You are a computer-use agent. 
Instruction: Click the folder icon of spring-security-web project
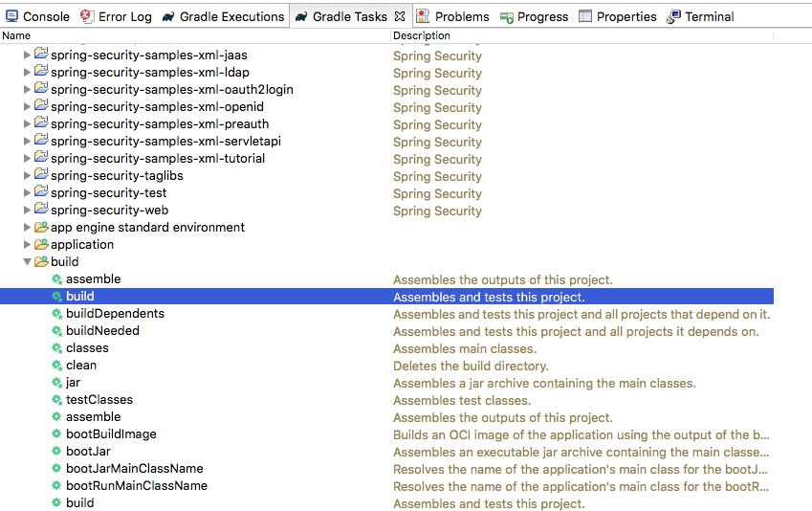coord(41,211)
